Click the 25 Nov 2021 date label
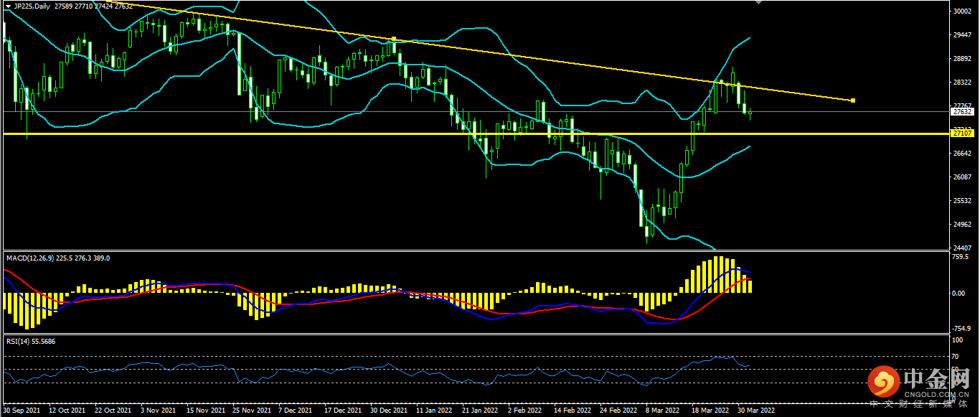Image resolution: width=980 pixels, height=417 pixels. pos(251,411)
